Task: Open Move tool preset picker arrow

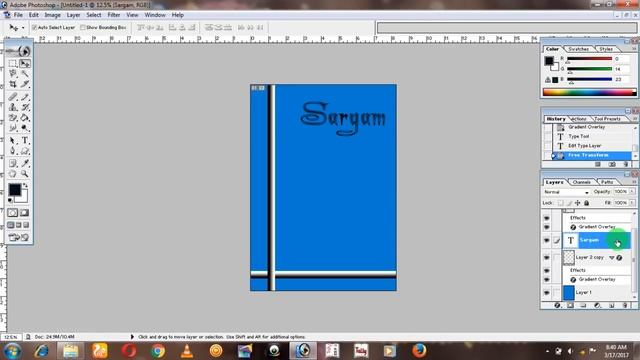Action: pyautogui.click(x=23, y=28)
